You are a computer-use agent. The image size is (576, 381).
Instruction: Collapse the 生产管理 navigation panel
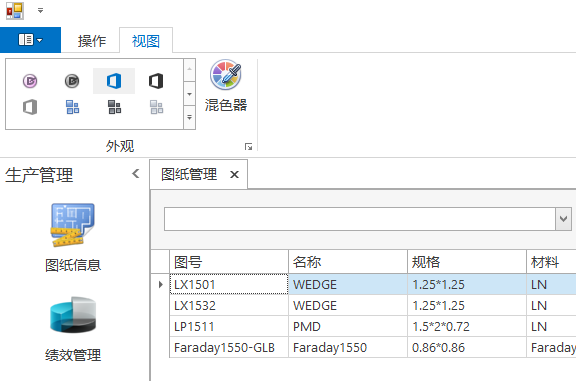136,173
